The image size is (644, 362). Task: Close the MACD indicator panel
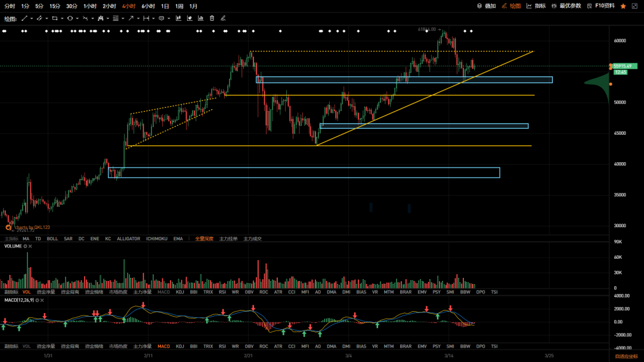[x=43, y=300]
